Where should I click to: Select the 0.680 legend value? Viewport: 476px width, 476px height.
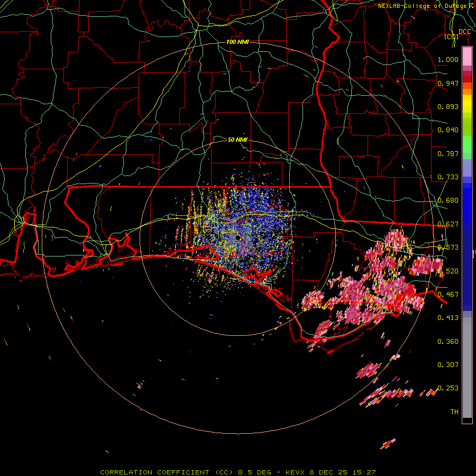tap(448, 200)
